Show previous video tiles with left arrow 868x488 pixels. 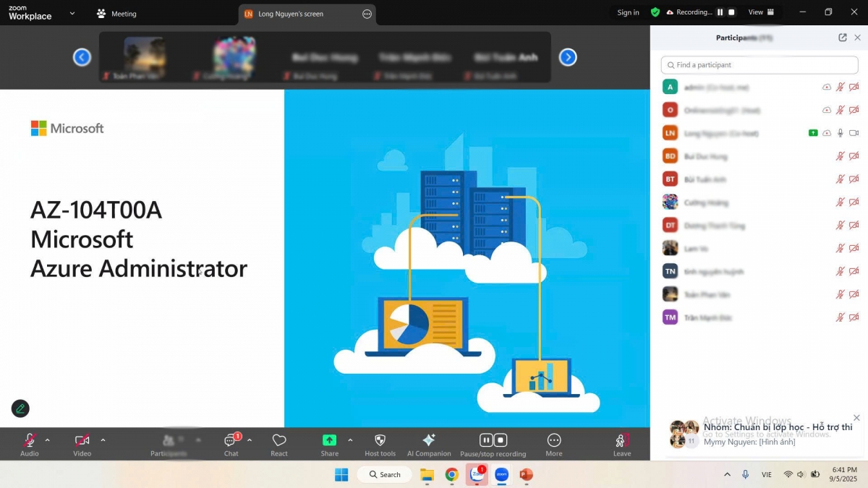tap(82, 57)
